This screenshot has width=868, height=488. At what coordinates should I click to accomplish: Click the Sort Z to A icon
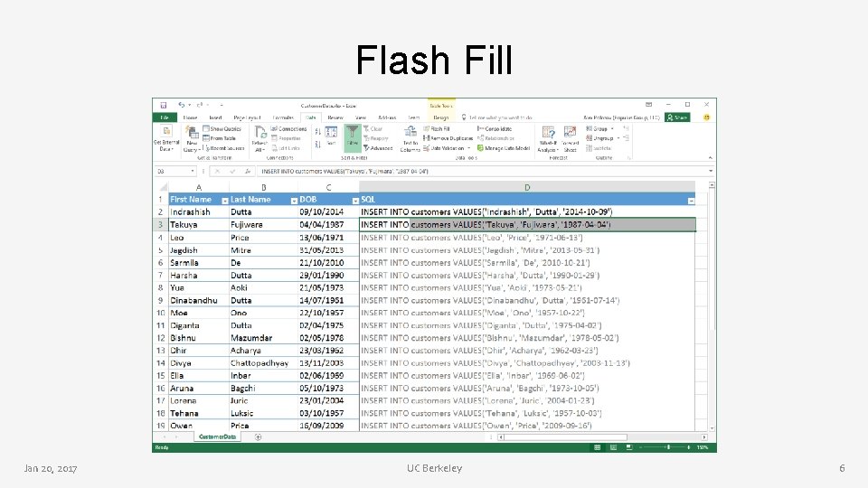[x=317, y=145]
